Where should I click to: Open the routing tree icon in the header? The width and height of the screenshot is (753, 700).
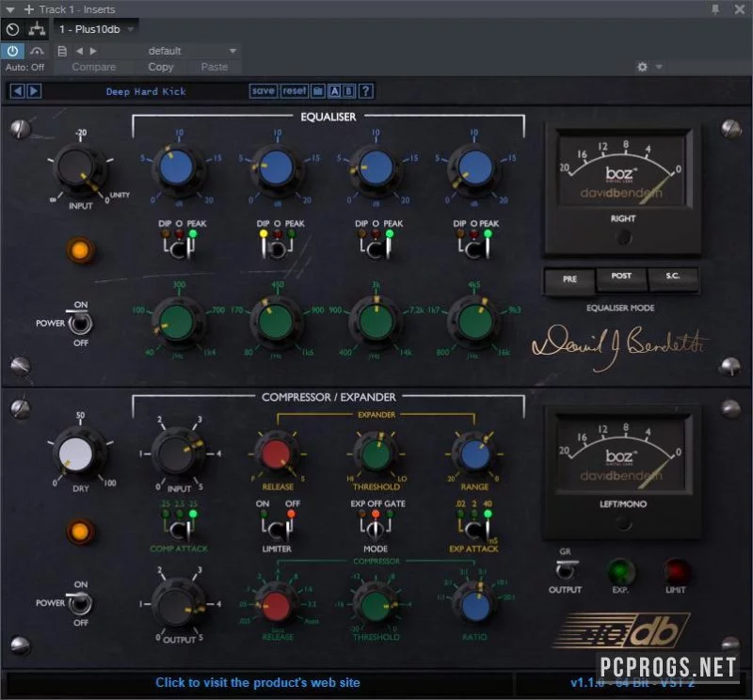click(37, 30)
